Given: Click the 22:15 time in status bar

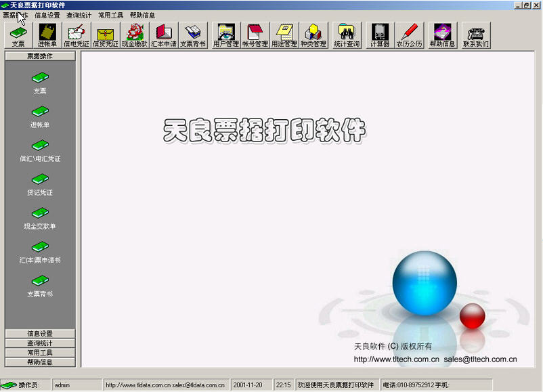Looking at the screenshot, I should point(283,385).
